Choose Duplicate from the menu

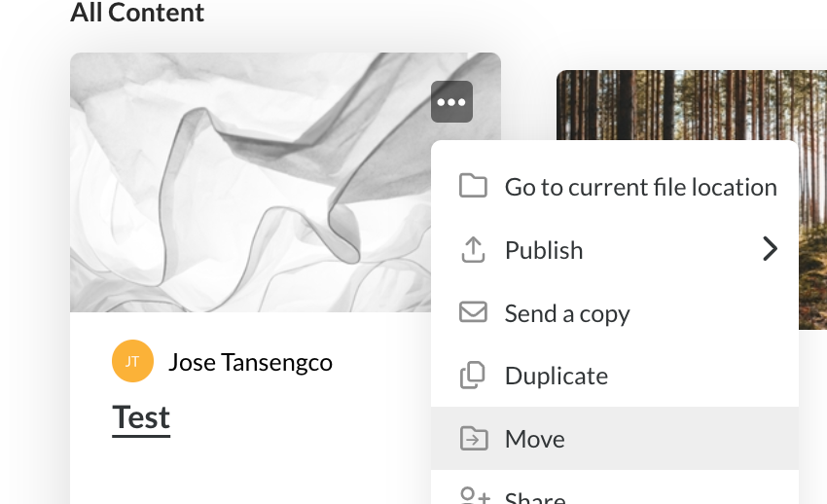[556, 376]
